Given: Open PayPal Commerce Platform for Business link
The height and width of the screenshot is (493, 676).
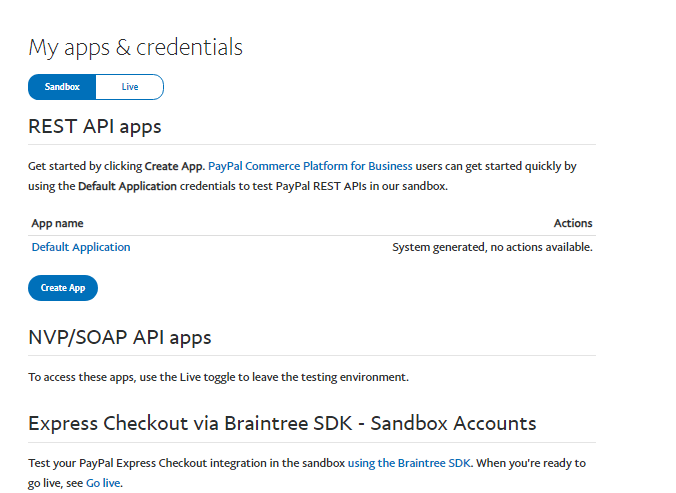Looking at the screenshot, I should pyautogui.click(x=310, y=166).
